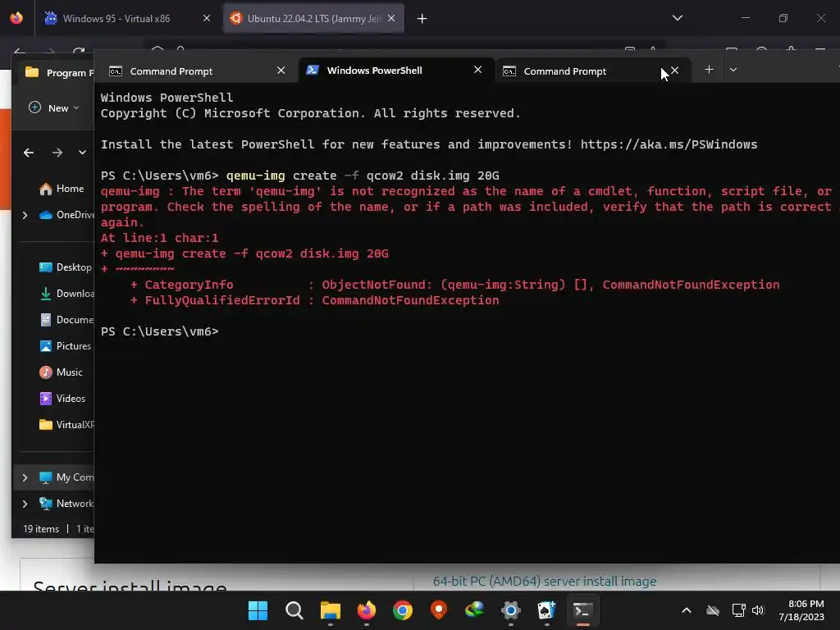Open the aka.ms/PSWindows link in terminal
Viewport: 840px width, 630px height.
pos(669,144)
